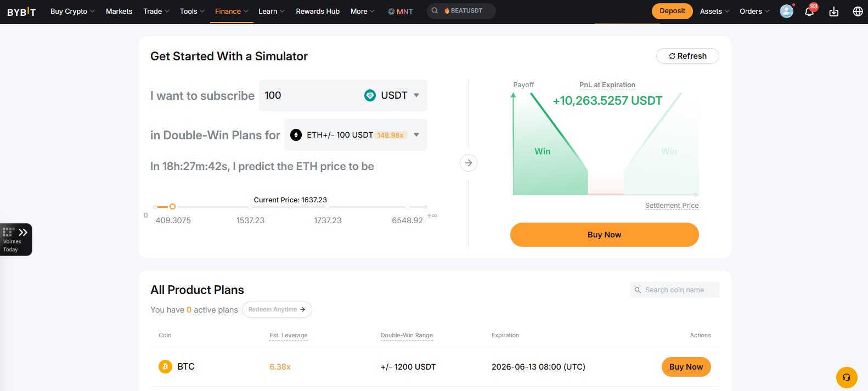
Task: Click the slider point at 1737.23
Action: click(328, 207)
